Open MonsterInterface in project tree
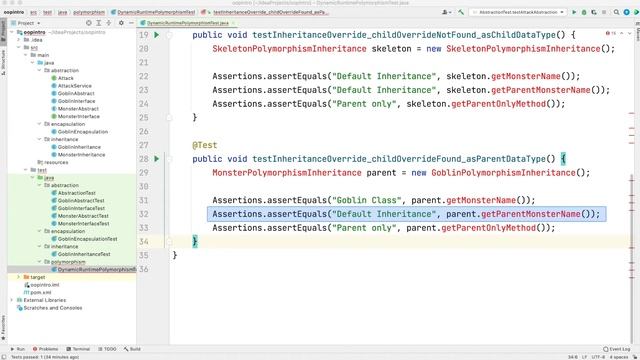 click(x=76, y=117)
